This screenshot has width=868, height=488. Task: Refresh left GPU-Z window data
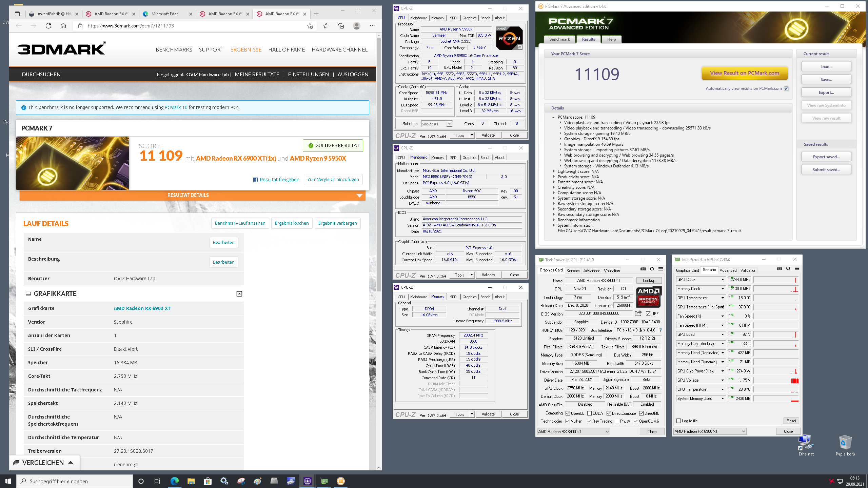click(x=652, y=269)
